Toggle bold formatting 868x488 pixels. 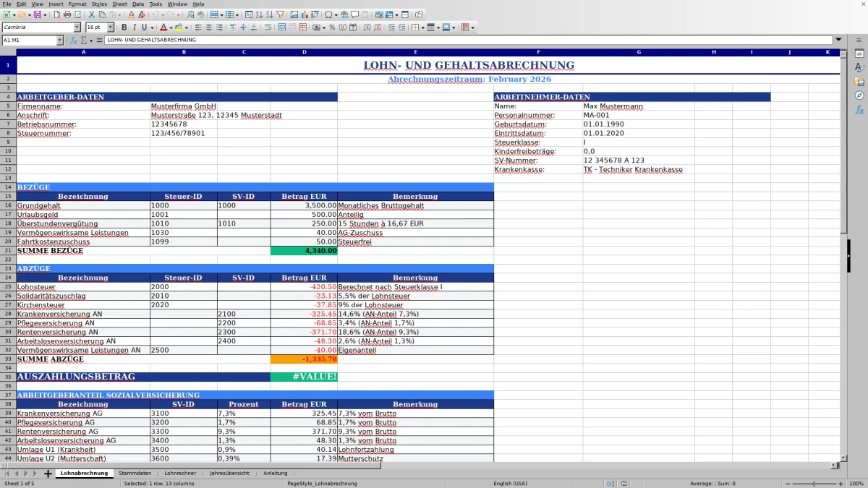[x=124, y=27]
